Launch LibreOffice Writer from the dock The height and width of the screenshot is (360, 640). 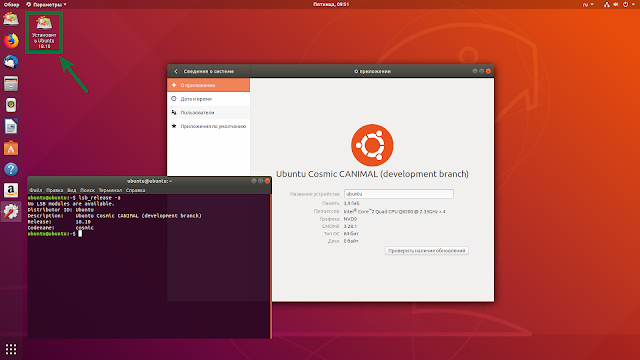(11, 127)
